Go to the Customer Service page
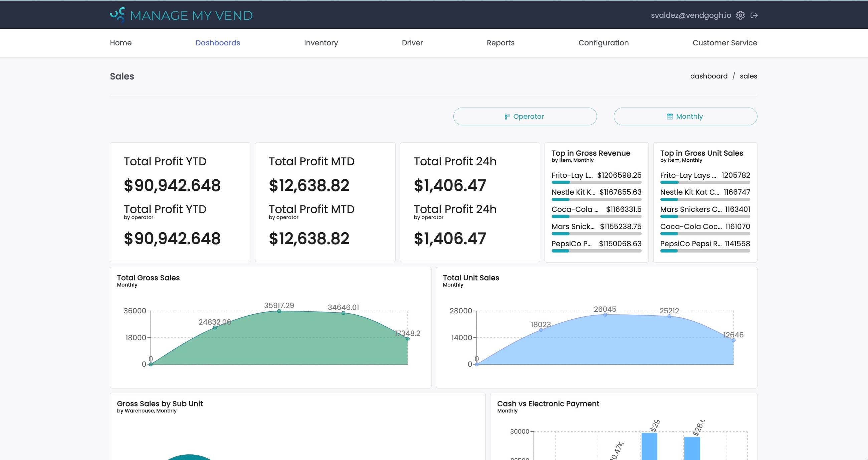This screenshot has width=868, height=460. pos(725,42)
